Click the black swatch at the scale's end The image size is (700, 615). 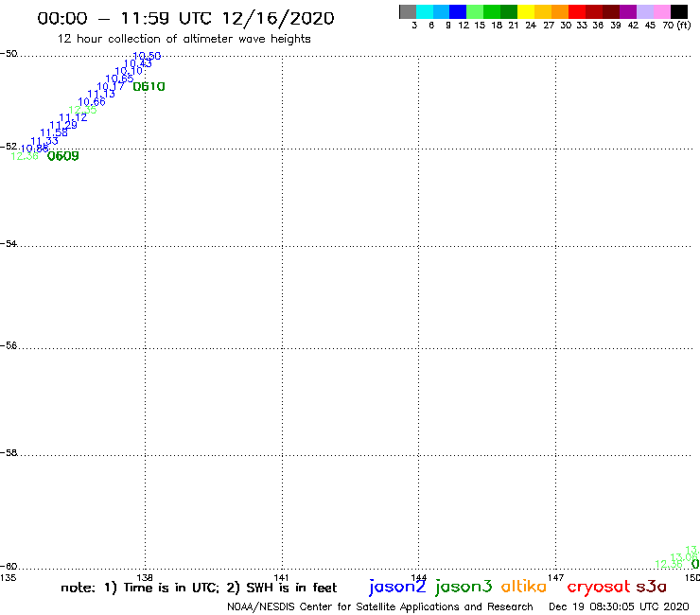pos(679,11)
